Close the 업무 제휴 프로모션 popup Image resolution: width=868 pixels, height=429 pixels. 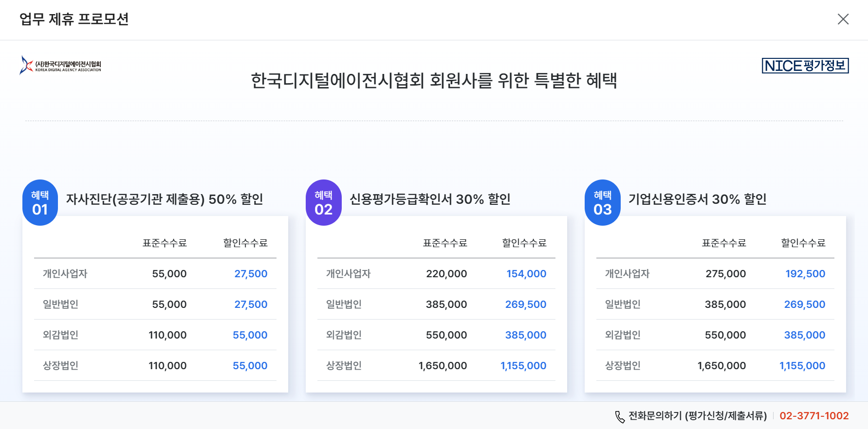click(x=843, y=19)
